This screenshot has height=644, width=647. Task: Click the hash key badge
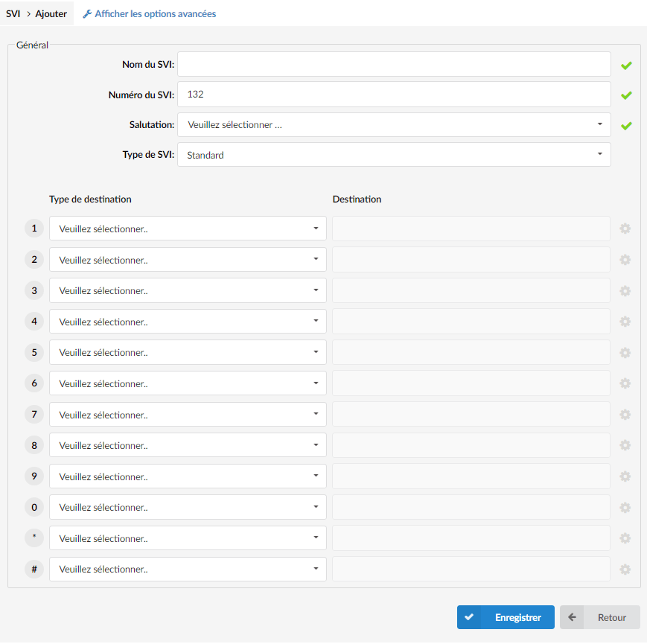pos(34,570)
